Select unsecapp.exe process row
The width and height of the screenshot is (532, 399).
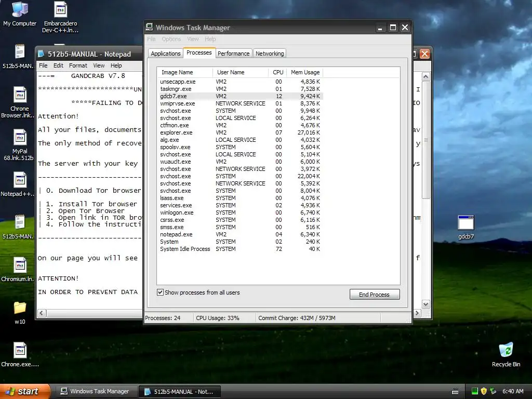click(240, 82)
